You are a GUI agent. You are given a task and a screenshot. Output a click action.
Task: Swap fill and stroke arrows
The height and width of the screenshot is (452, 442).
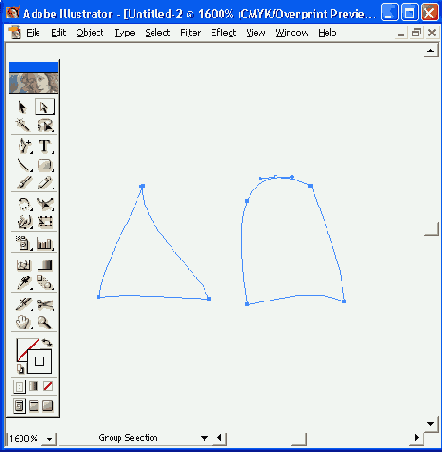[x=47, y=342]
